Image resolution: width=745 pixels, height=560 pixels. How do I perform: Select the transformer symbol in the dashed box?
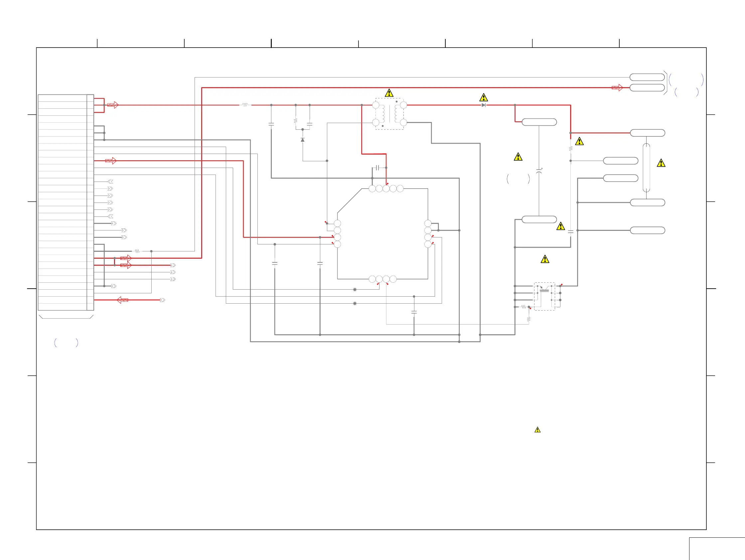coord(390,114)
